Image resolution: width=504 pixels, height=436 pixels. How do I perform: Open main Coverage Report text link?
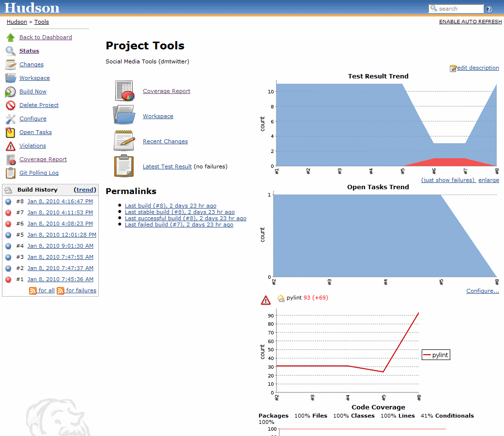167,91
